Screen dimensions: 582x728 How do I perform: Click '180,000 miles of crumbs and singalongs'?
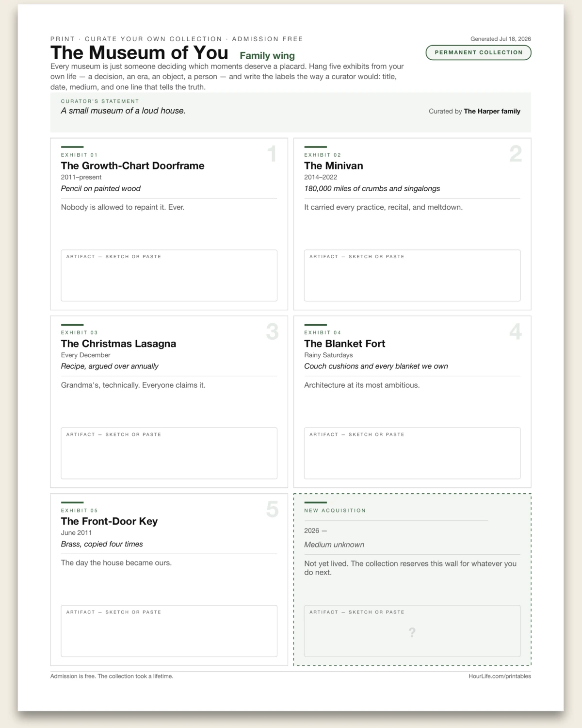click(372, 188)
